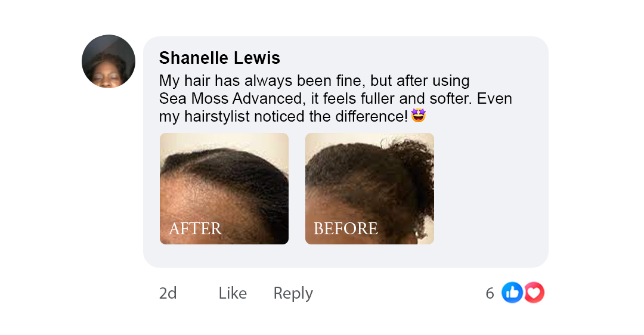Click the red heart reaction icon
Screen dimensions: 644x335
click(534, 293)
